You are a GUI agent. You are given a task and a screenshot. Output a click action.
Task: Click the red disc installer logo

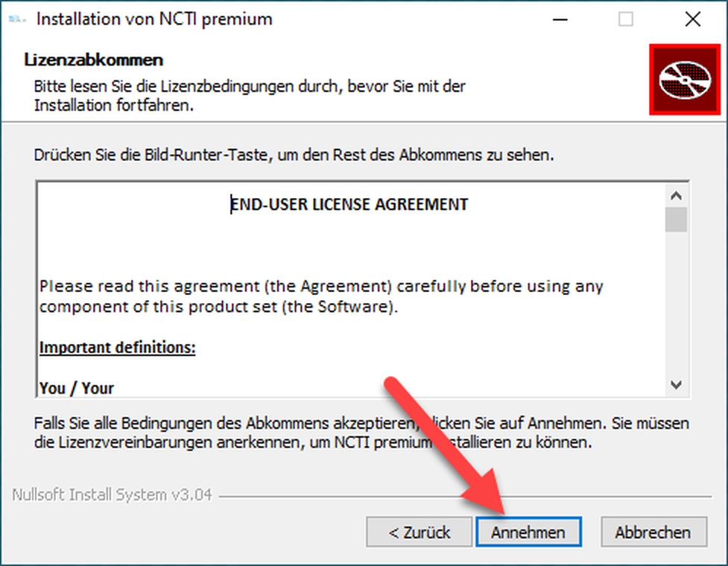pos(685,80)
